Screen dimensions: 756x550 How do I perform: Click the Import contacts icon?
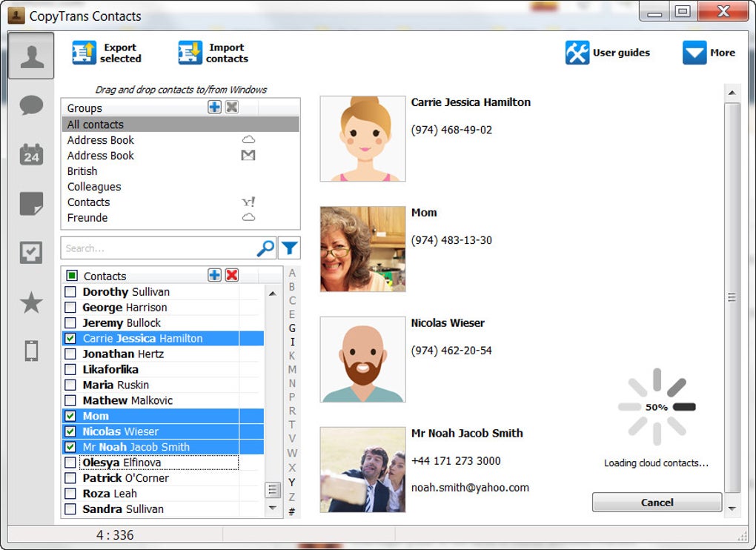click(190, 53)
